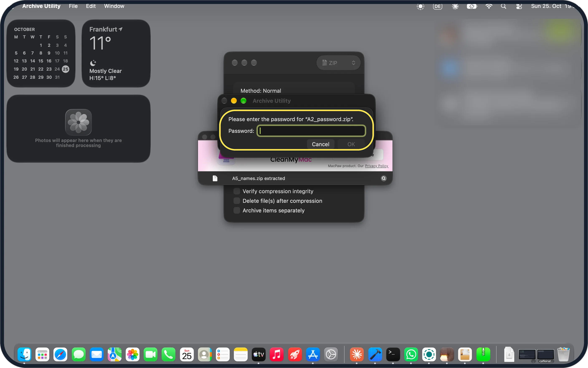The image size is (588, 368).
Task: Open Apple Music from the Dock
Action: click(277, 354)
